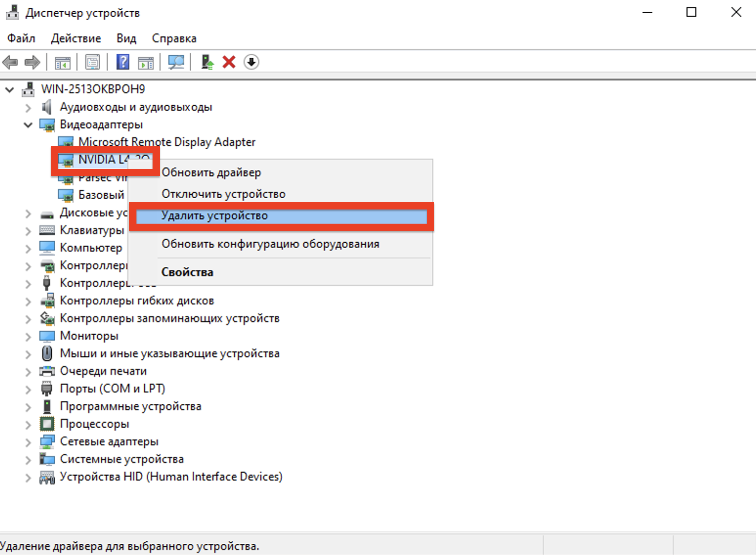This screenshot has height=555, width=756.
Task: Expand Аудиовходы и аудиовыходы node
Action: [x=28, y=107]
